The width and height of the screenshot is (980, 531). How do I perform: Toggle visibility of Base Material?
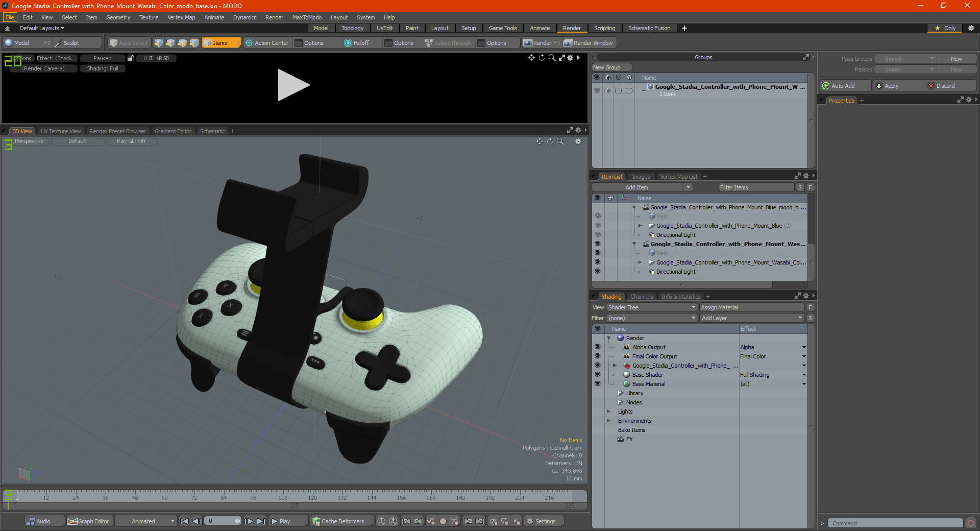(597, 384)
